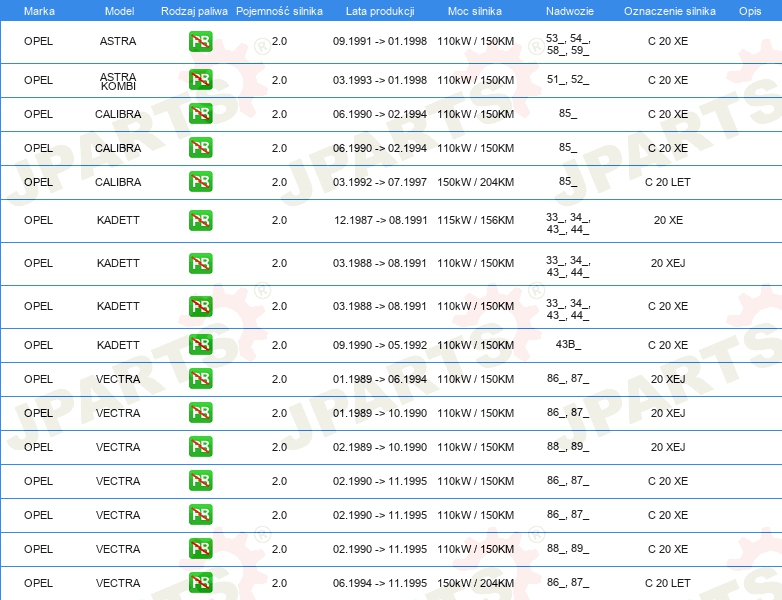Click the C 20 LET code in the CALIBRA row
Screen dimensions: 782x600
point(668,182)
